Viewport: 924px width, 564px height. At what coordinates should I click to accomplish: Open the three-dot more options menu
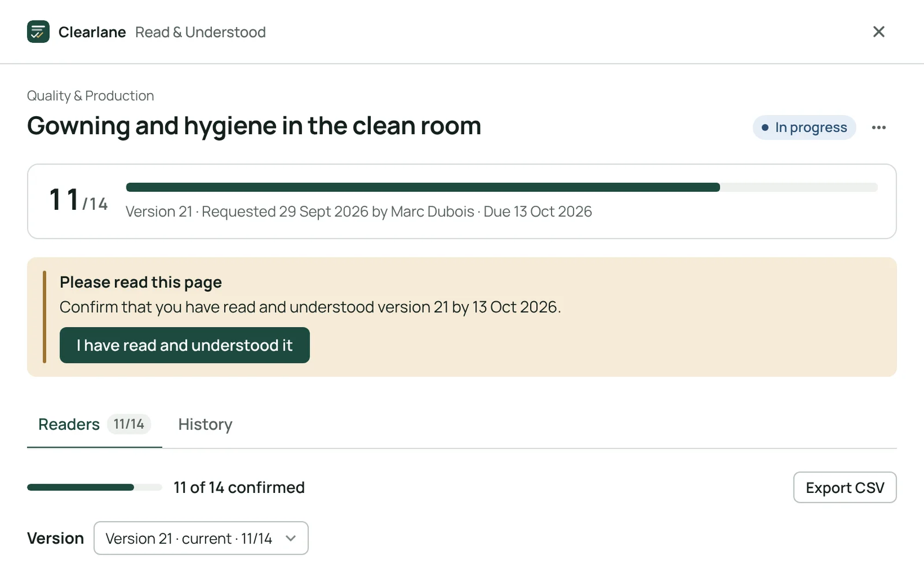click(x=878, y=128)
